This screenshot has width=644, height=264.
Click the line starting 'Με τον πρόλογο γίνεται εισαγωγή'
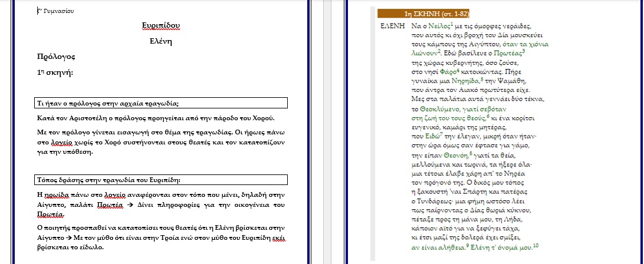161,133
